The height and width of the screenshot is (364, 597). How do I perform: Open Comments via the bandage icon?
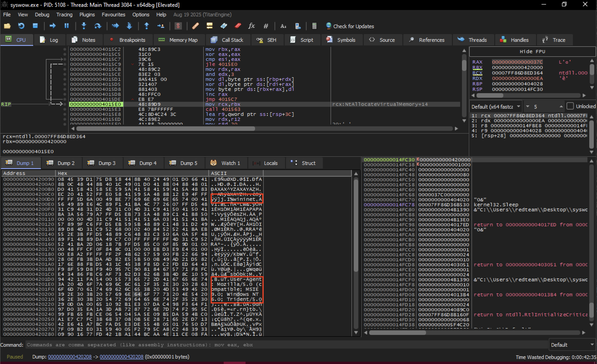point(196,26)
